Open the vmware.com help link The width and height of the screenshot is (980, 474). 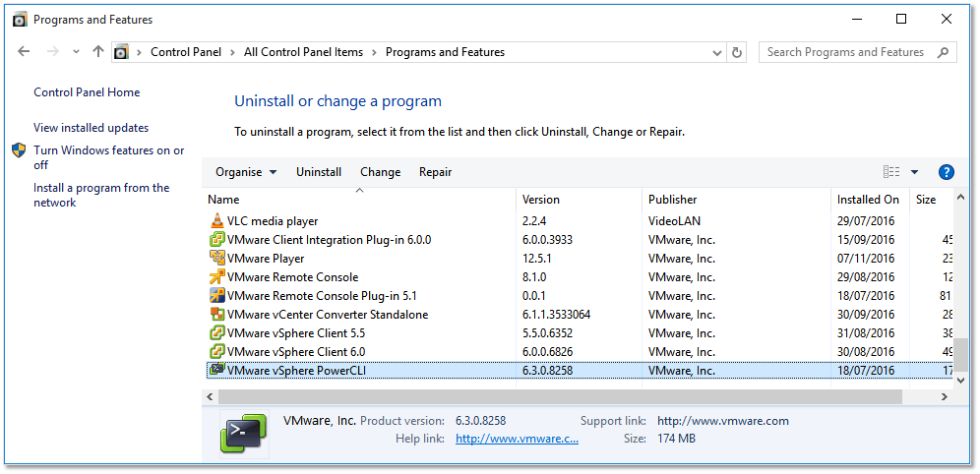point(517,439)
